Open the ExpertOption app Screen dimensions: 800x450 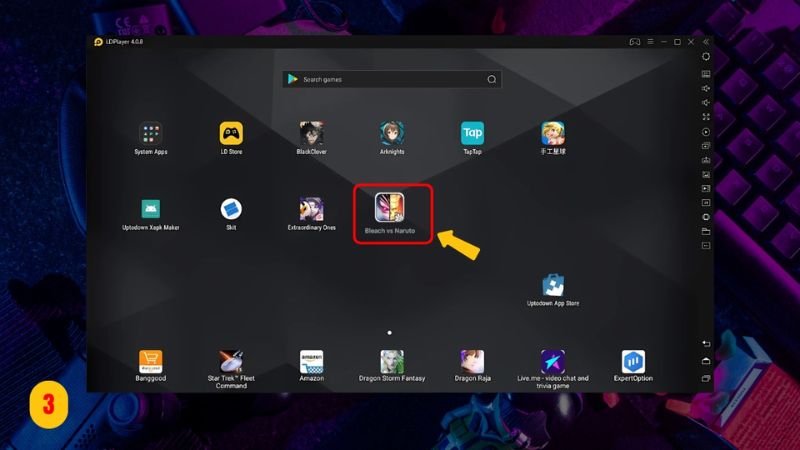[633, 361]
